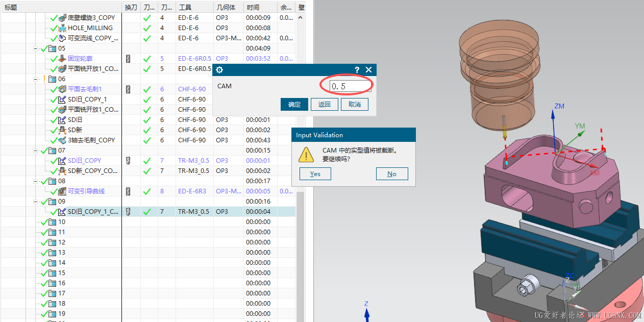
Task: Click the 工具 column header
Action: (x=194, y=7)
